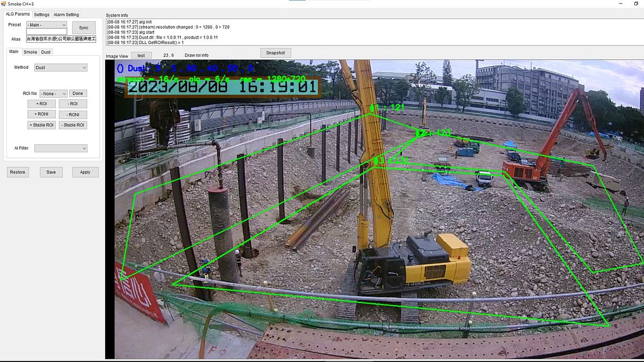Apply the algorithm settings
The height and width of the screenshot is (362, 644).
point(85,172)
